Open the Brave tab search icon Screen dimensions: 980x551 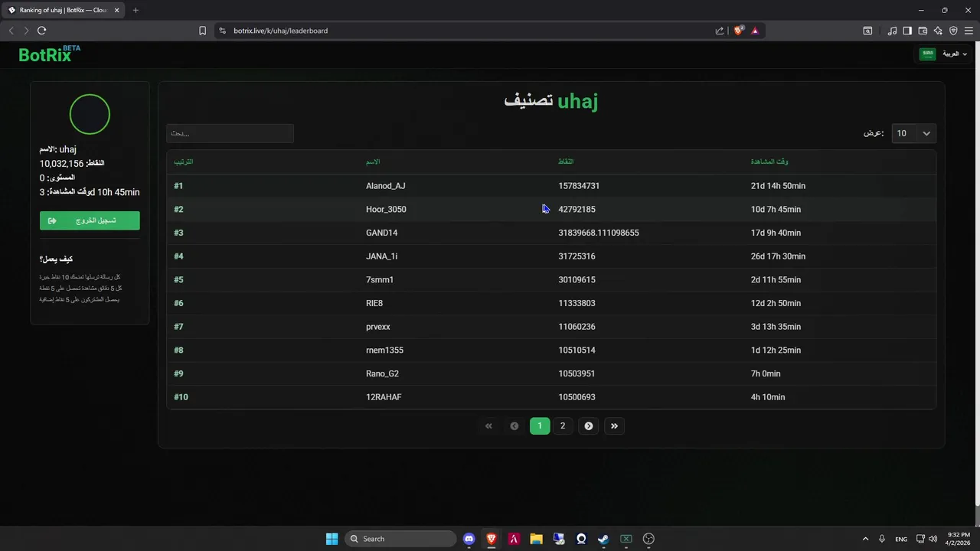point(867,31)
